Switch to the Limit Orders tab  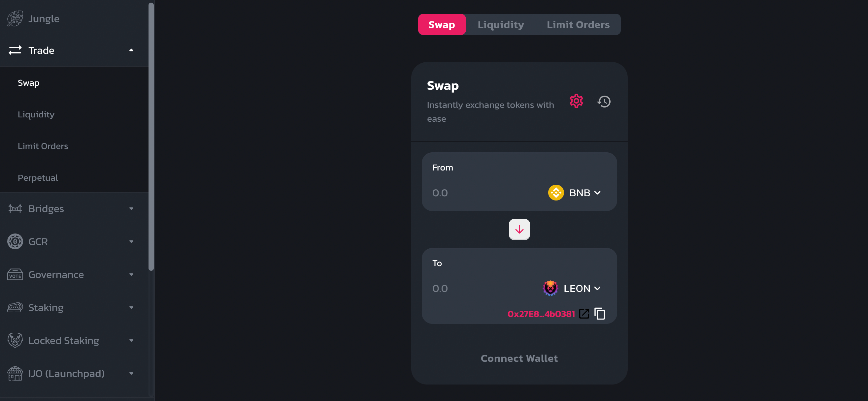pyautogui.click(x=578, y=25)
